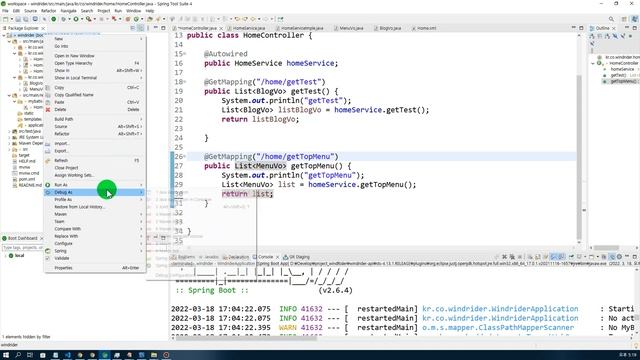
Task: Open the Refactor menu
Action: point(49,11)
